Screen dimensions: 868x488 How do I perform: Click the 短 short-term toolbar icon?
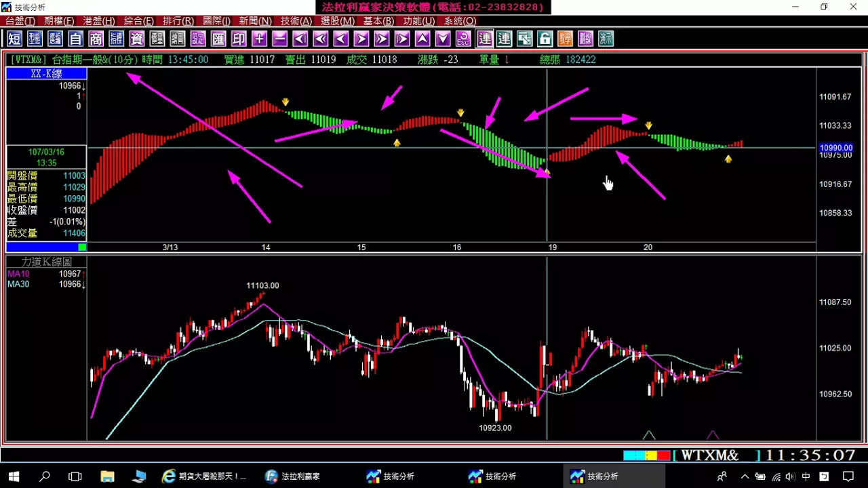point(14,39)
